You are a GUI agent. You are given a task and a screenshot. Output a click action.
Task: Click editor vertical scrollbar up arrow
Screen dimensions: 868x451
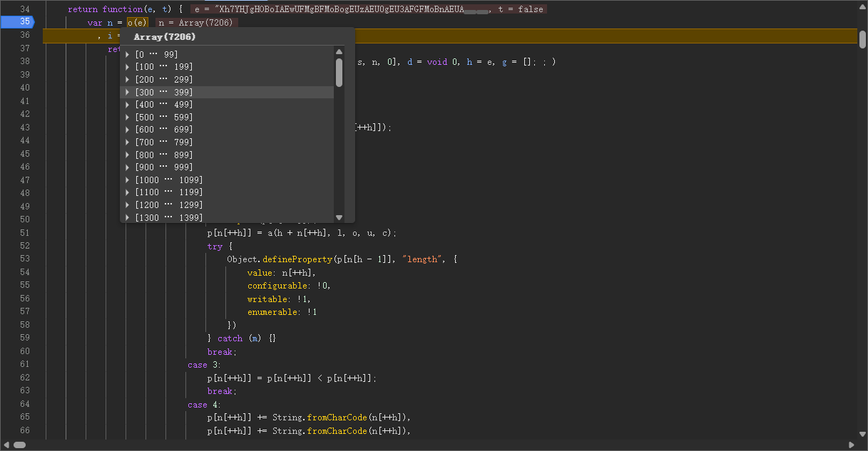coord(862,5)
